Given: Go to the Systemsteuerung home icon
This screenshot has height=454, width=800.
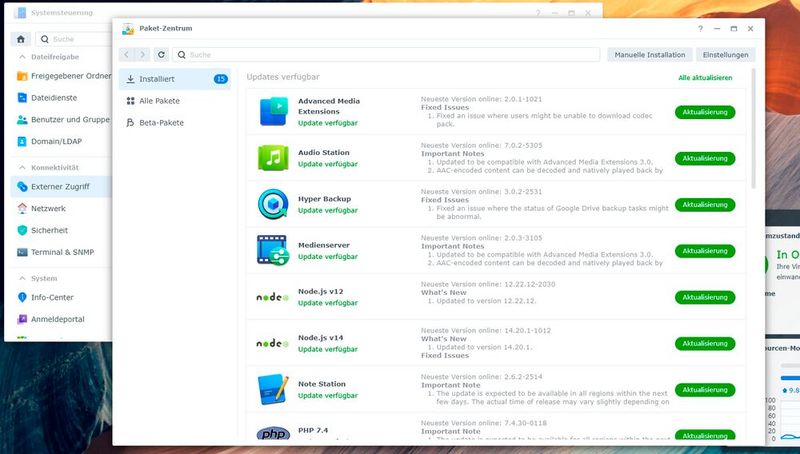Looking at the screenshot, I should tap(21, 39).
